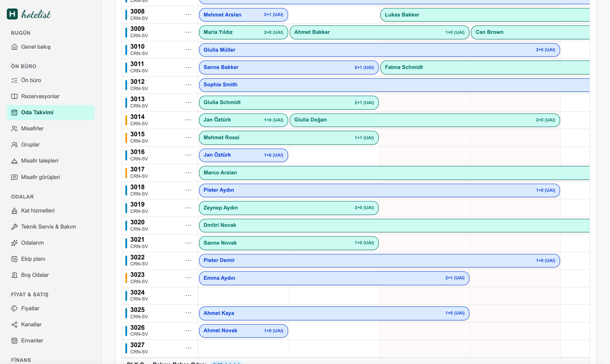Screen dimensions: 610x364
Task: Click the Ekip planı calendar-clock icon
Action: click(14, 259)
